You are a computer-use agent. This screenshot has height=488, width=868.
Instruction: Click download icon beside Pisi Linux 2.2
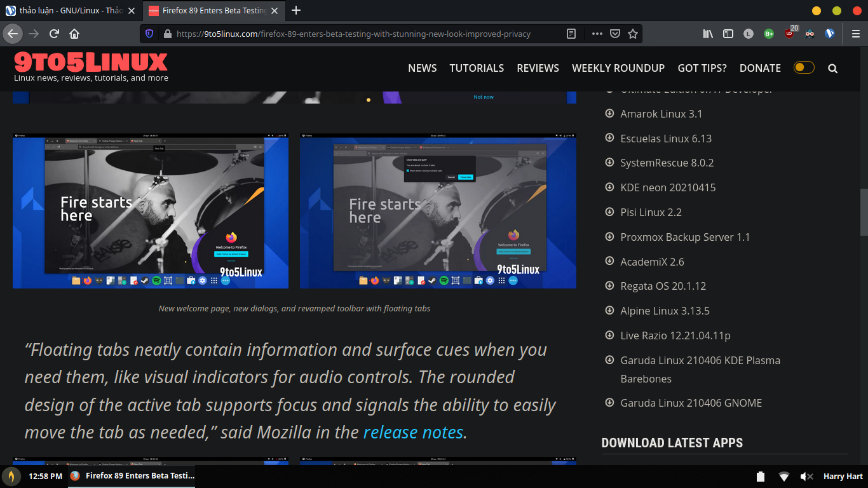pos(609,212)
